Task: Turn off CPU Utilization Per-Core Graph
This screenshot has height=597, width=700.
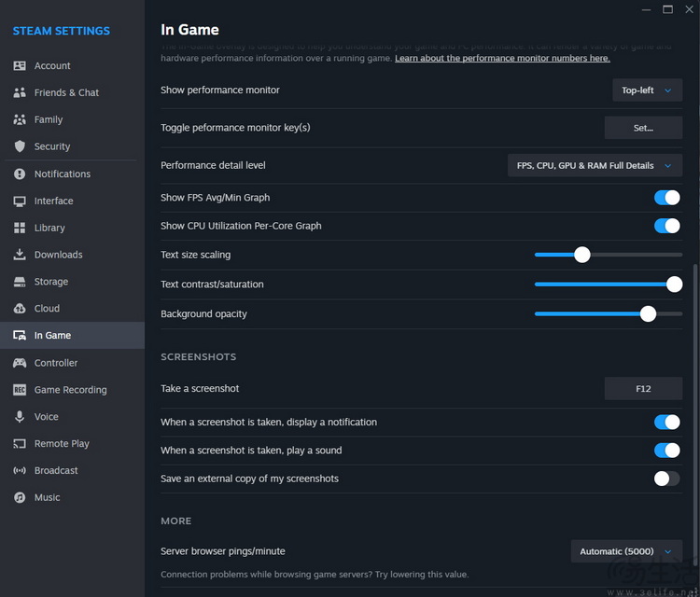Action: pyautogui.click(x=667, y=226)
